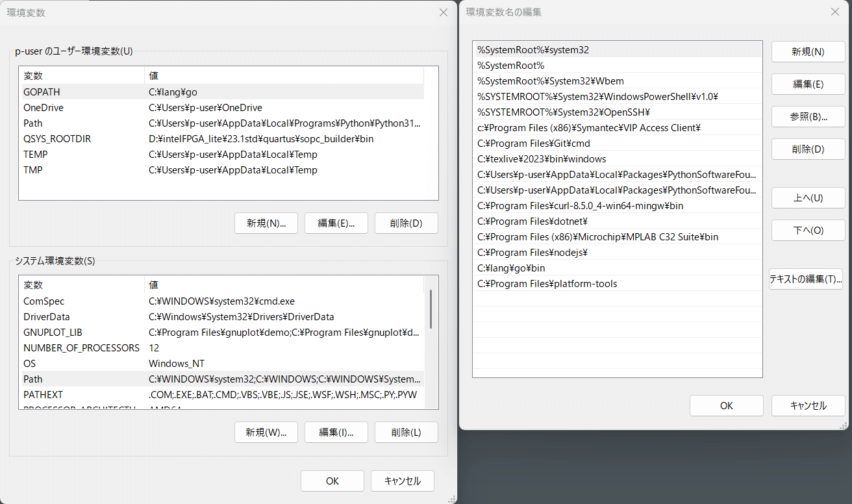Click the 値 column header in user variables
Screen dimensions: 852x504
pyautogui.click(x=284, y=76)
